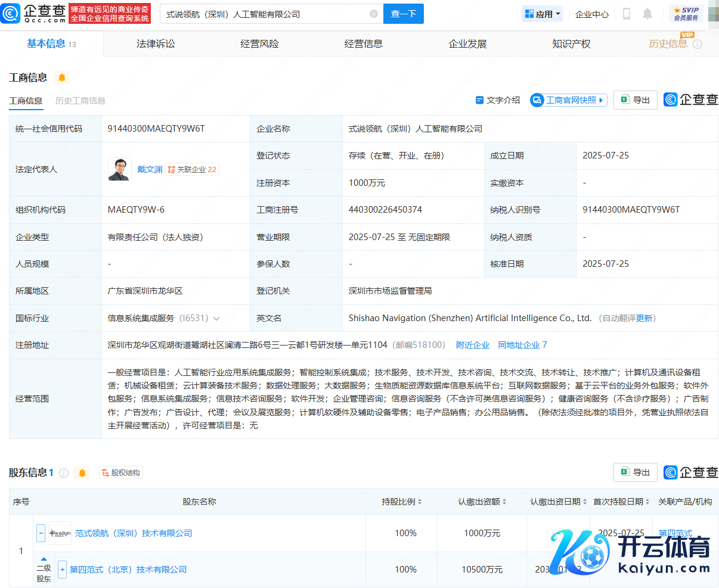Click the SVIP 会员服务 badge
The image size is (719, 588).
pyautogui.click(x=686, y=14)
